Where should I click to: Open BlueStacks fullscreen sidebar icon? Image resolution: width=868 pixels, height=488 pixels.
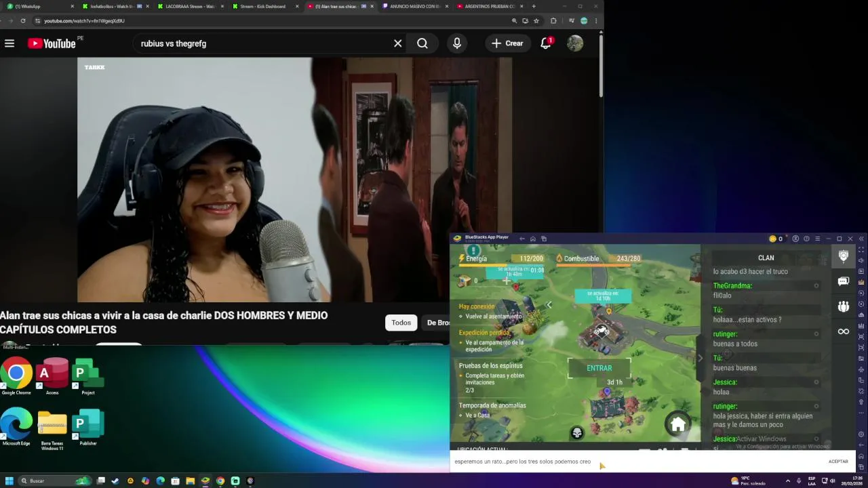[x=861, y=250]
